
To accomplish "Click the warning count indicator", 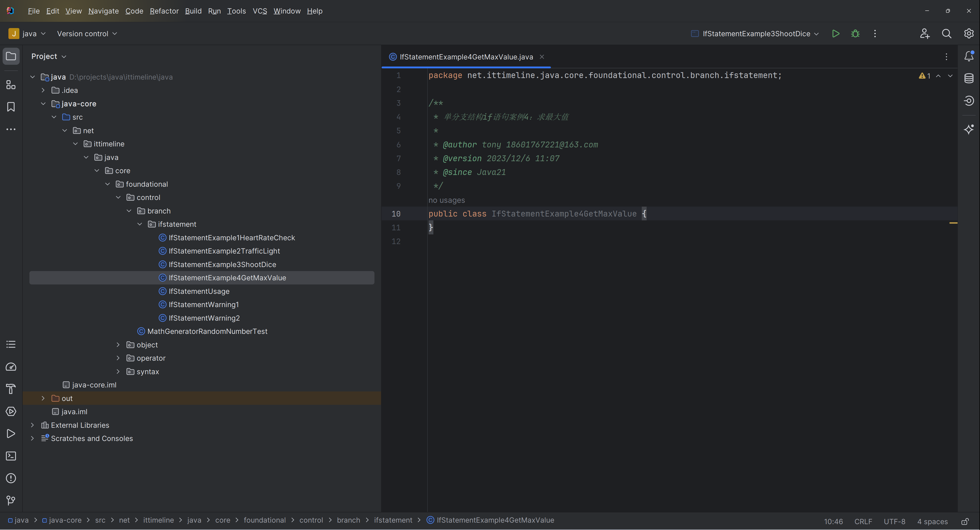I will pos(925,76).
